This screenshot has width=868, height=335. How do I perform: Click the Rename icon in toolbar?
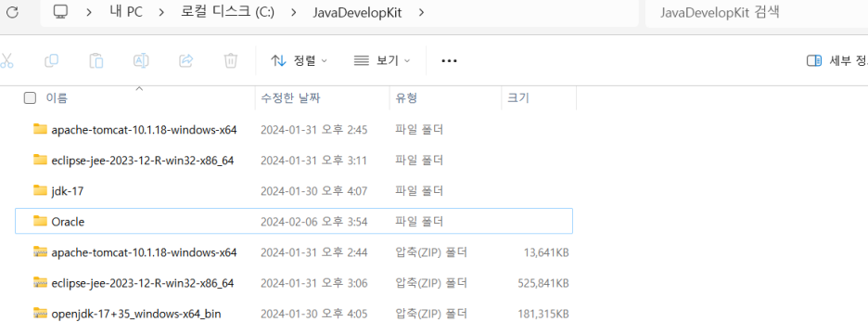[x=141, y=60]
